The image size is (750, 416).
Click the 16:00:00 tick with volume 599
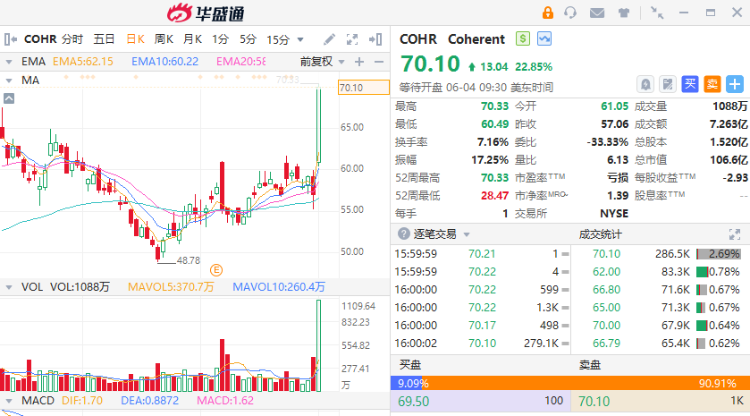481,289
